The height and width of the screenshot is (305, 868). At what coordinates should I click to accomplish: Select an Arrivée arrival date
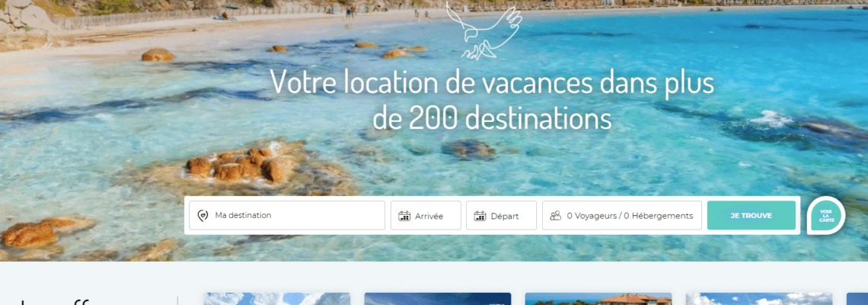[426, 215]
